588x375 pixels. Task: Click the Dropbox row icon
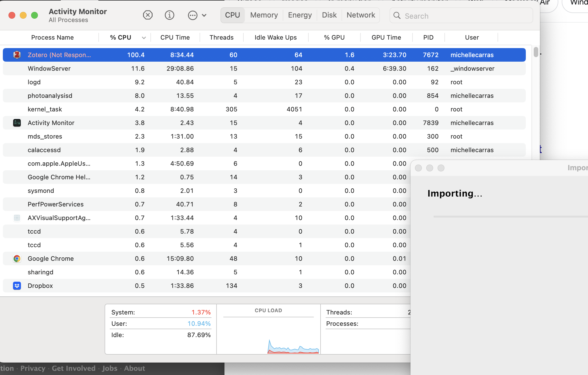(x=17, y=286)
